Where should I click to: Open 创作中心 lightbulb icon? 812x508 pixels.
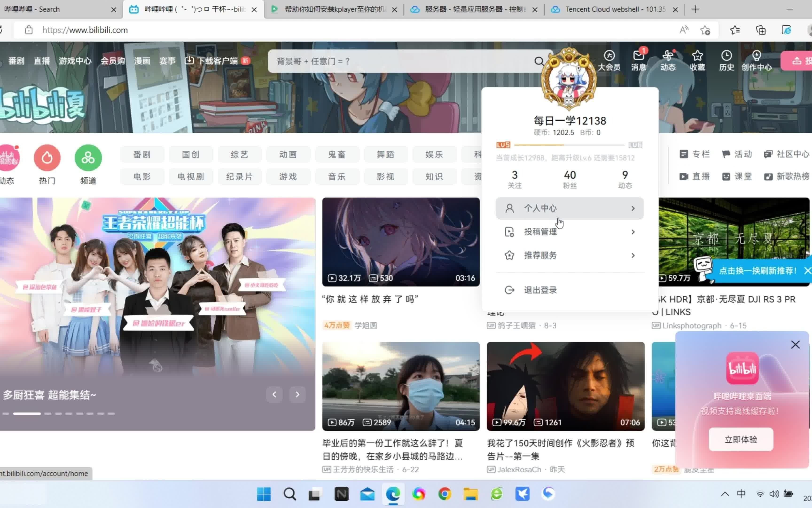tap(756, 60)
